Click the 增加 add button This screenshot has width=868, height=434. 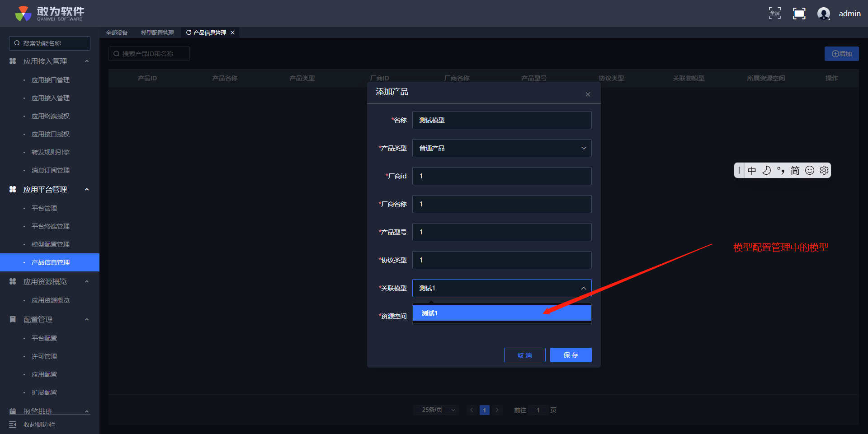click(842, 54)
